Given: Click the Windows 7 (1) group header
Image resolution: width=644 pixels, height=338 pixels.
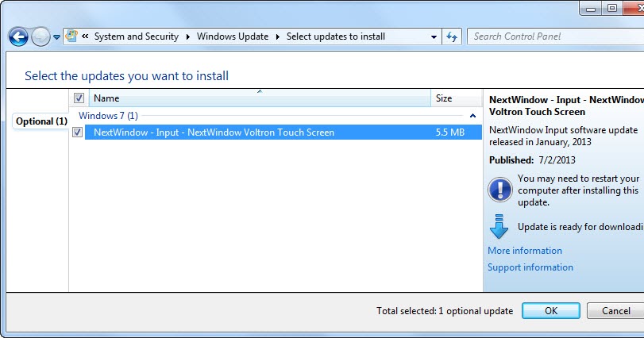Looking at the screenshot, I should [x=108, y=116].
